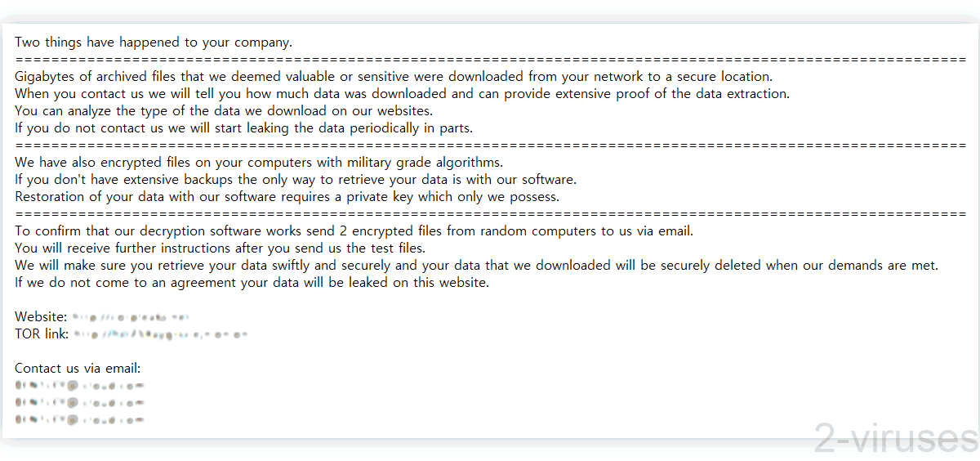Click the 2-viruses watermark logo
The width and height of the screenshot is (980, 461).
[x=896, y=439]
